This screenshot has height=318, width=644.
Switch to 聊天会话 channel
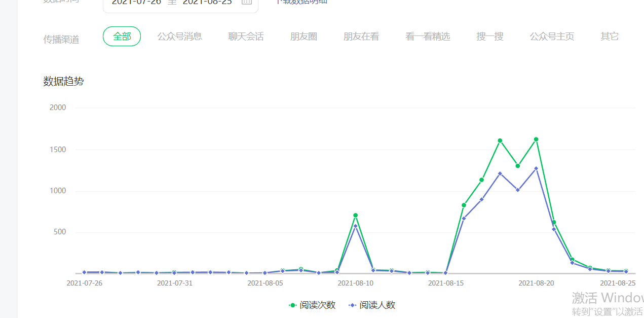point(246,37)
